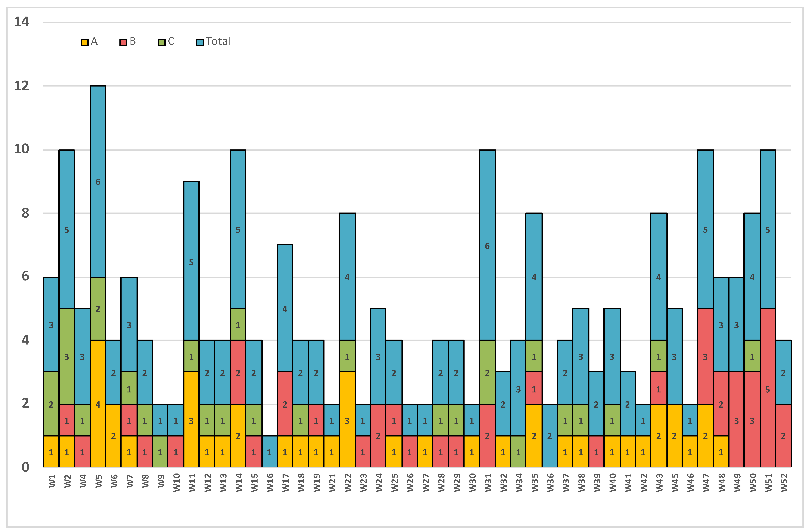The width and height of the screenshot is (810, 532).
Task: Click W1's green C segment labeled 2
Action: pyautogui.click(x=51, y=404)
